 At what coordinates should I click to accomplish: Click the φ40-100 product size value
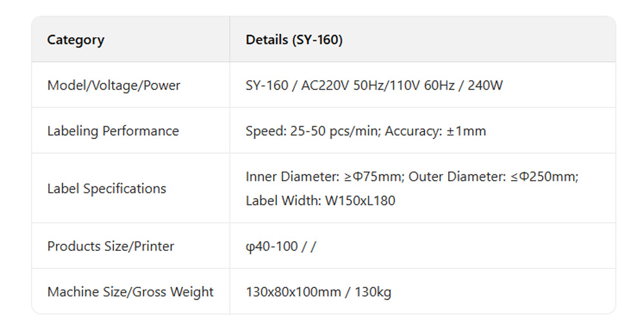point(271,246)
